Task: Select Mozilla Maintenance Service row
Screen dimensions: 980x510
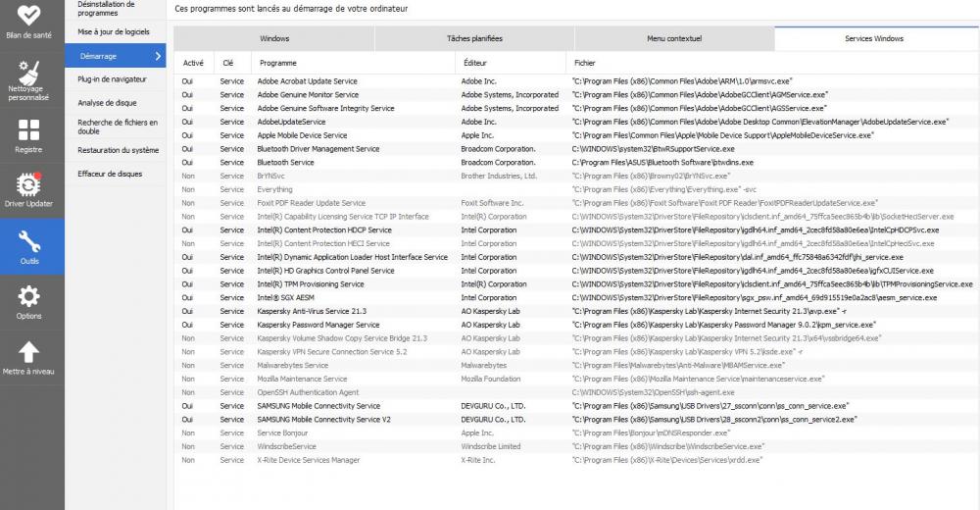Action: (577, 380)
